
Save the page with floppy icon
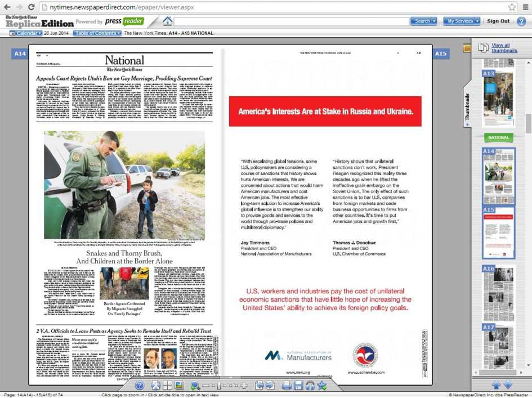coord(298,386)
